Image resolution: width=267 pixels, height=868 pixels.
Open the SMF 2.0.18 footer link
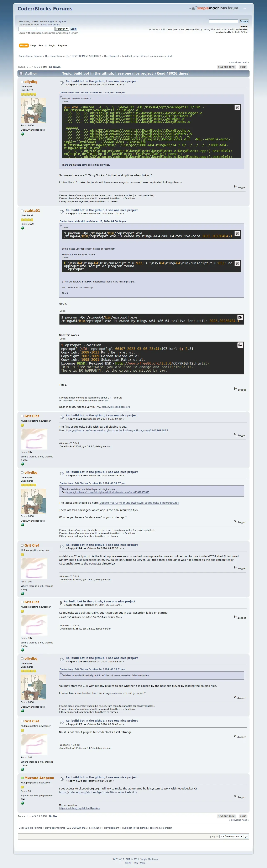(x=118, y=859)
